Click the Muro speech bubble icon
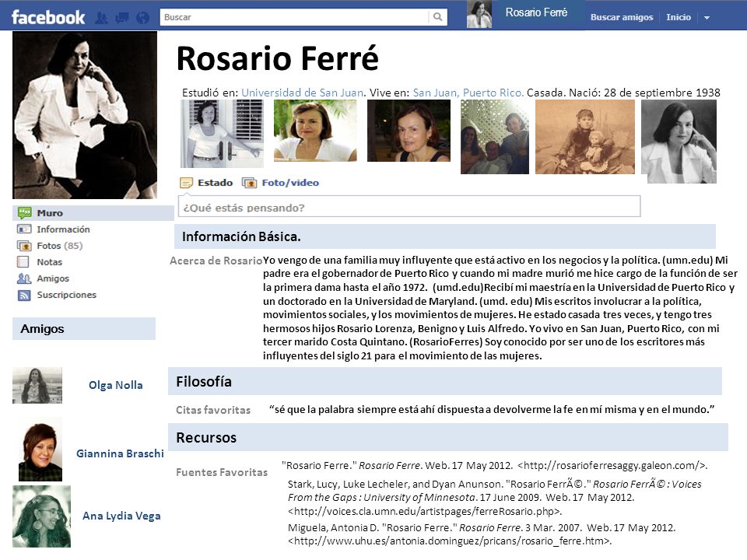 (24, 212)
